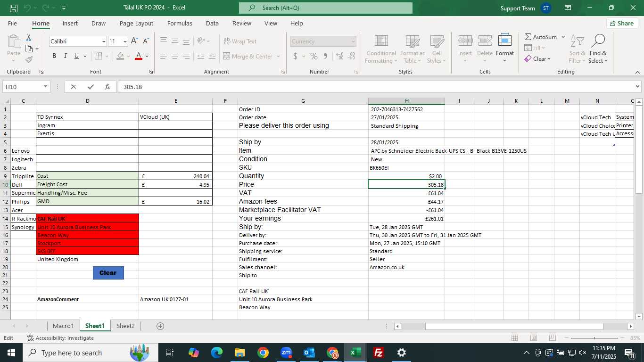
Task: Open the Clear eraser menu
Action: [x=537, y=59]
